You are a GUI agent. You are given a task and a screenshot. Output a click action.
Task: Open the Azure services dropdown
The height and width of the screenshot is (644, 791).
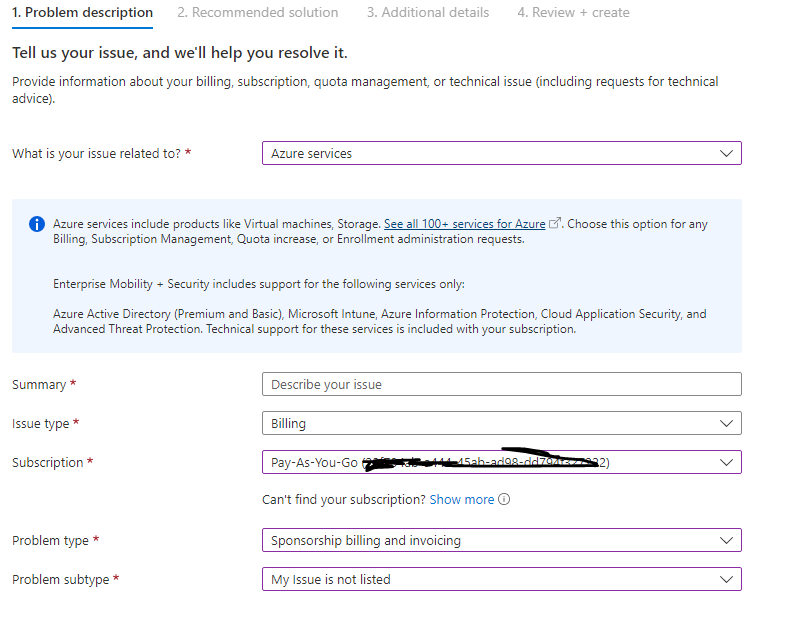(501, 153)
